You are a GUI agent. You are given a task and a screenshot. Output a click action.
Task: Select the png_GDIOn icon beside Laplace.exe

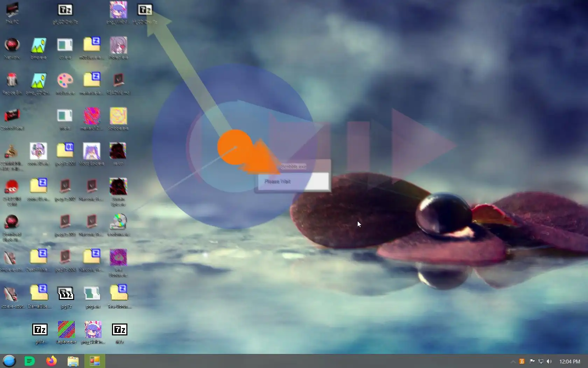pyautogui.click(x=93, y=333)
